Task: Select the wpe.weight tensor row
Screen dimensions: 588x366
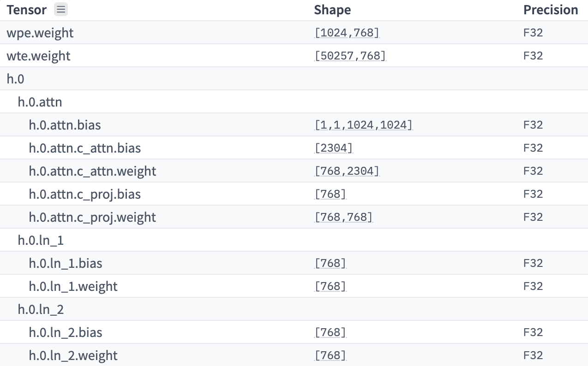Action: coord(40,32)
